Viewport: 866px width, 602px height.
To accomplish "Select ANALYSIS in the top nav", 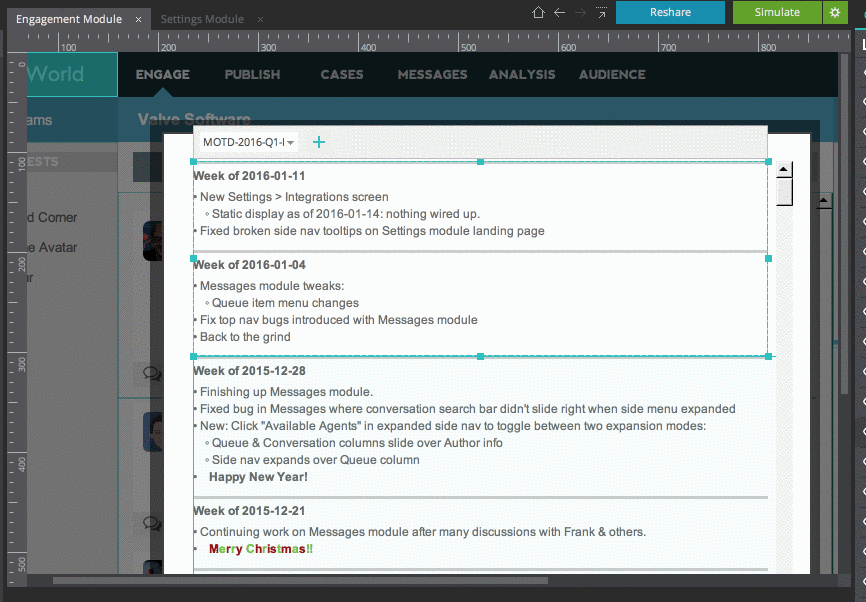I will click(x=522, y=75).
